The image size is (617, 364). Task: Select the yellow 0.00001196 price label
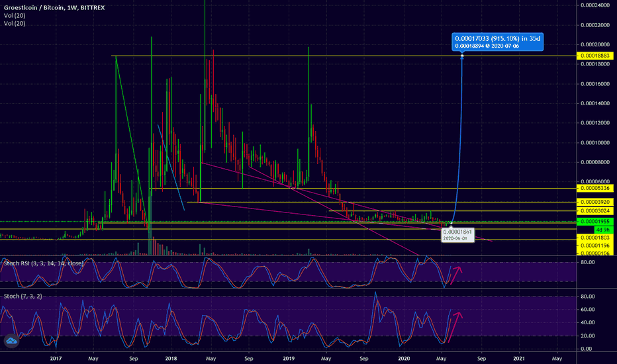point(595,246)
